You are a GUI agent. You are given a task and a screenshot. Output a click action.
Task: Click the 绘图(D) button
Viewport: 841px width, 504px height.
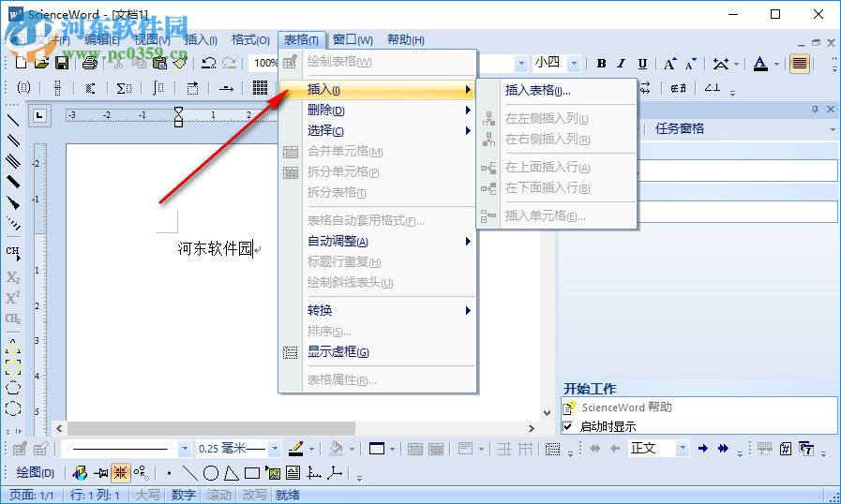(36, 473)
